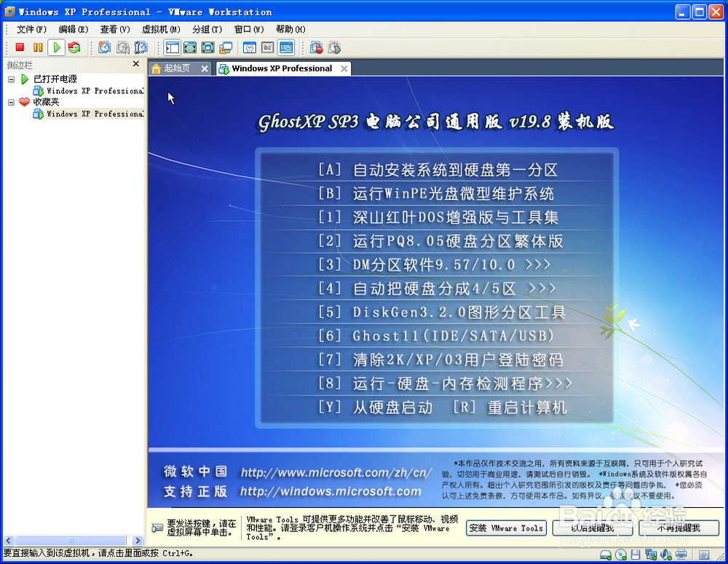Close the Windows XP Professional tab
Image resolution: width=728 pixels, height=564 pixels.
pyautogui.click(x=344, y=68)
